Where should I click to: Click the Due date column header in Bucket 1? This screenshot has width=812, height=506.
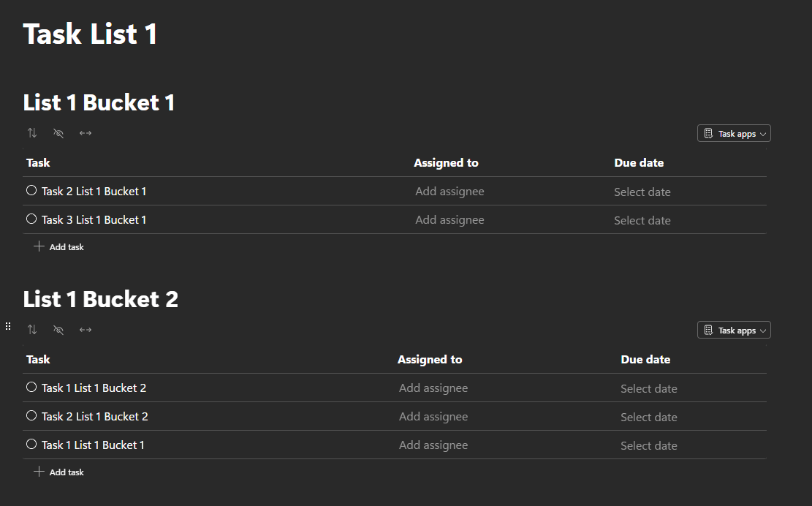pos(639,162)
